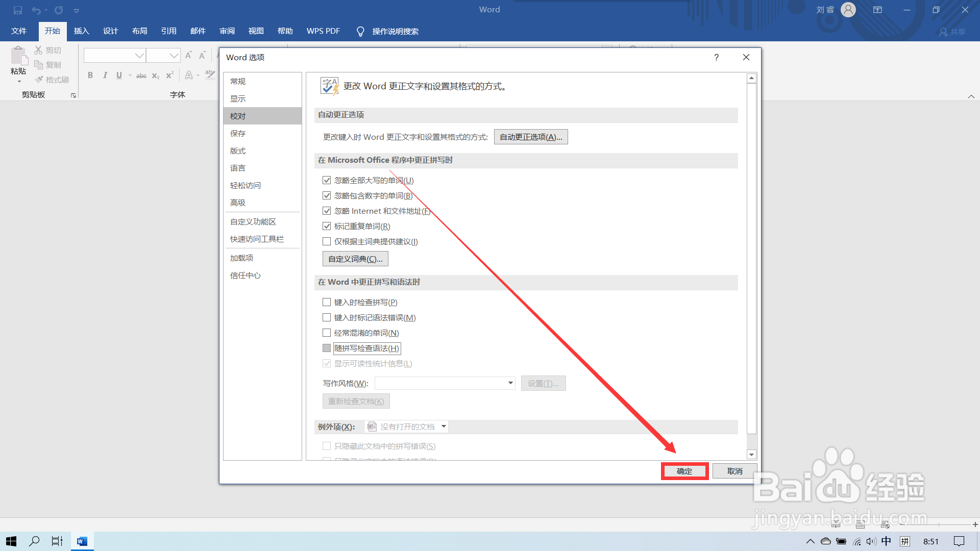Screen dimensions: 980x551
Task: Open the clipboard (剪贴板) dialog launcher
Action: click(73, 95)
